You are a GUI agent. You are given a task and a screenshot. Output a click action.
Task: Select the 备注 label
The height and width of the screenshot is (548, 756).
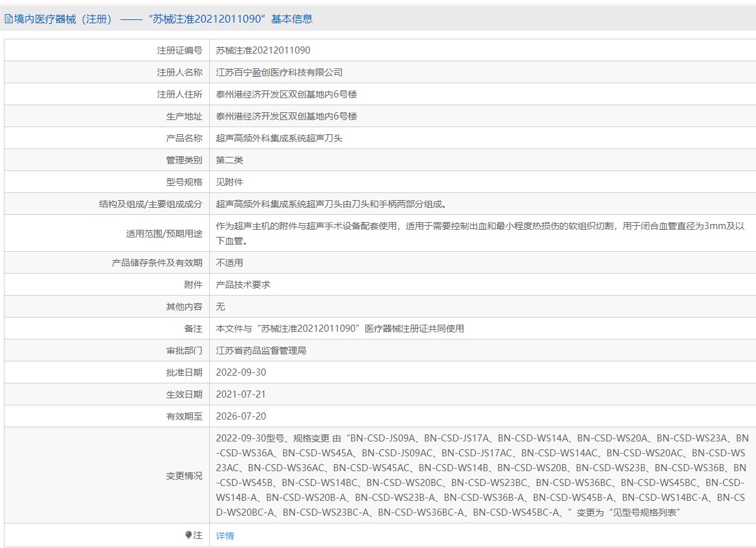click(x=193, y=329)
